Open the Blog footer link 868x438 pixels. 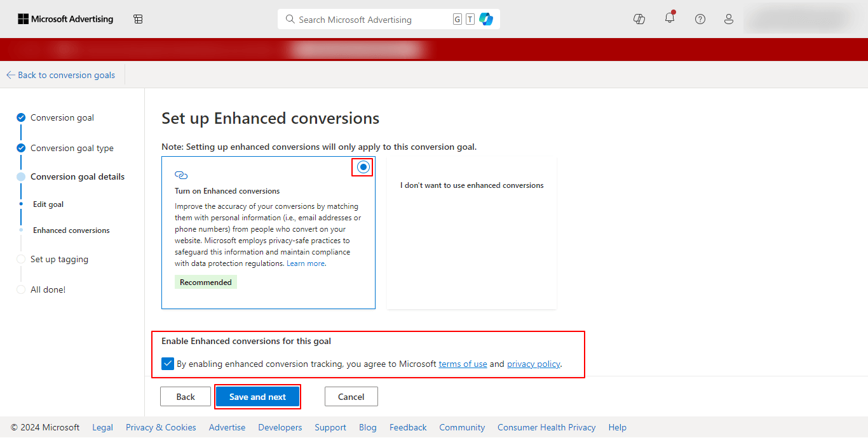click(368, 427)
